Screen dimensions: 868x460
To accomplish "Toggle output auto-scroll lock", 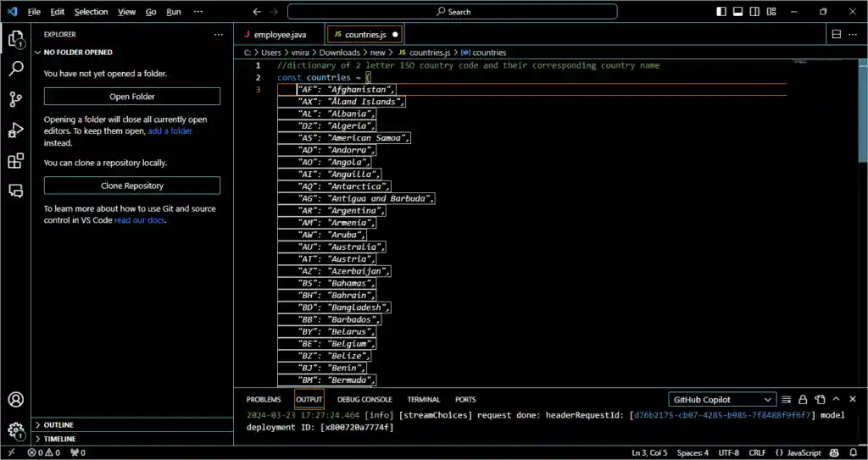I will point(803,399).
